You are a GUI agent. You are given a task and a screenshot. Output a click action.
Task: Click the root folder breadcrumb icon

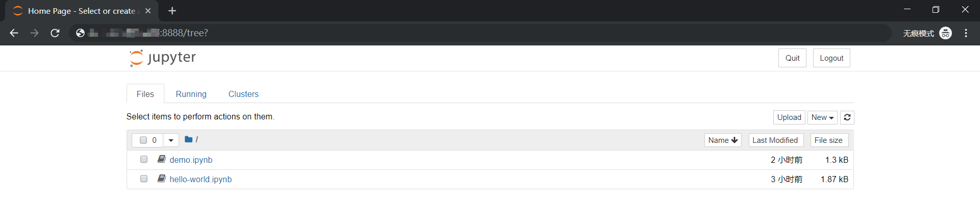[188, 139]
